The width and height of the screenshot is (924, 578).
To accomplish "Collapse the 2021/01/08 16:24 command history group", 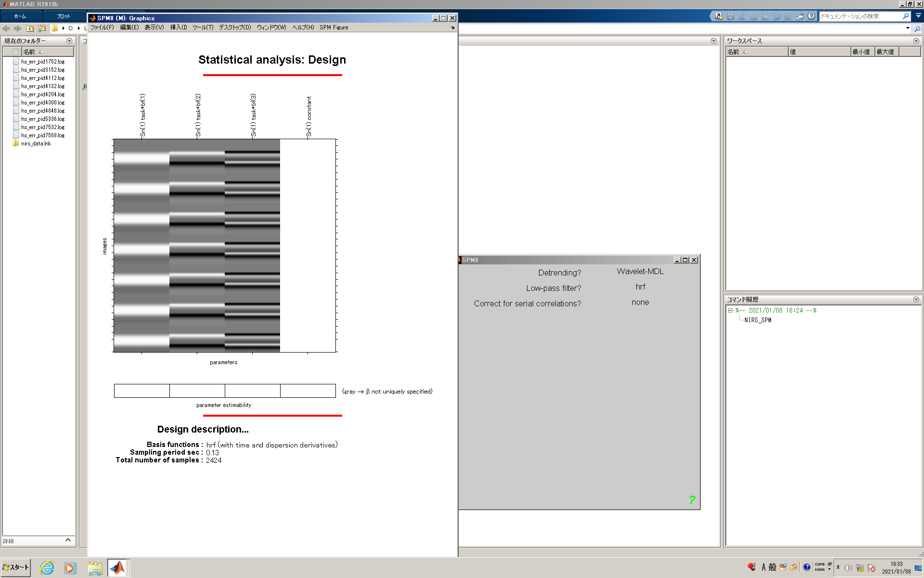I will [x=730, y=311].
